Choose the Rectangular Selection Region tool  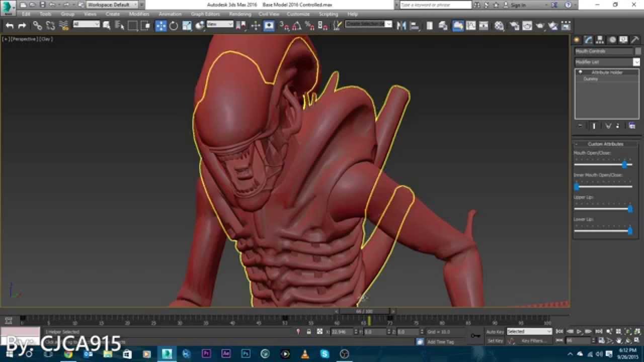[133, 26]
